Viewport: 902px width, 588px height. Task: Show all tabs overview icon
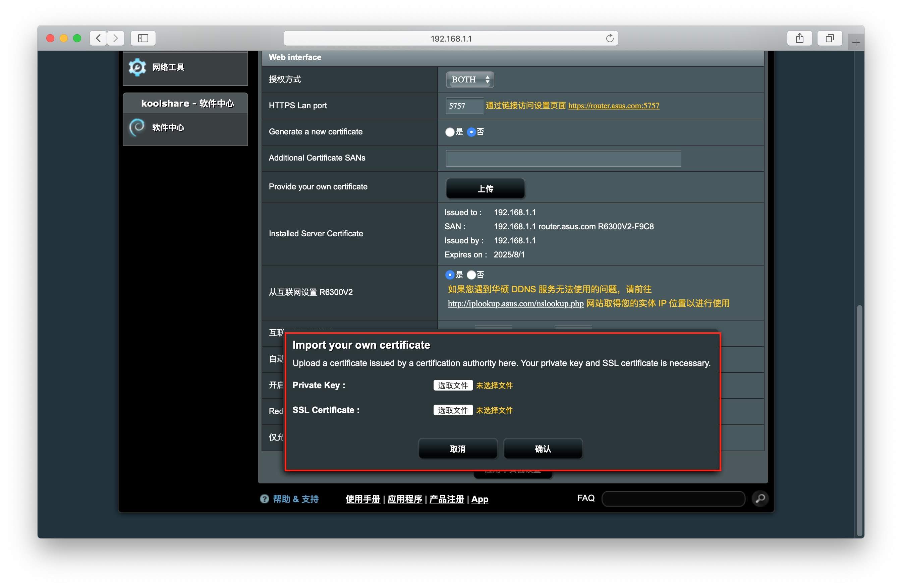(829, 38)
